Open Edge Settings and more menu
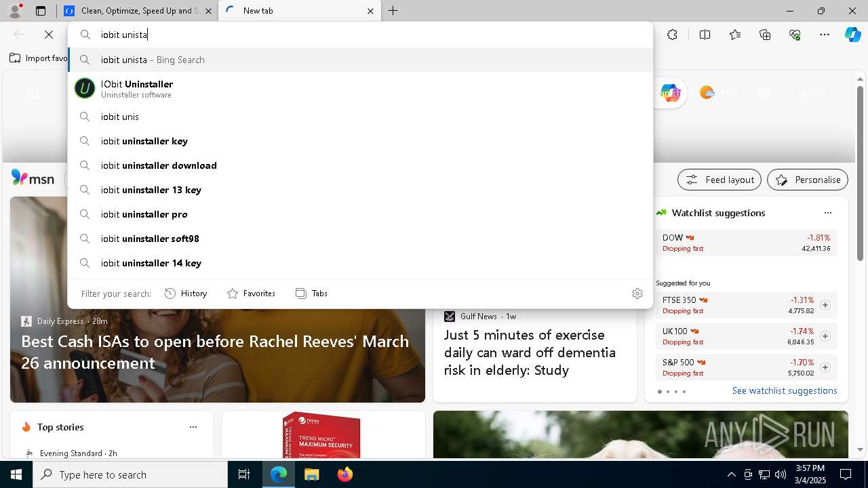This screenshot has height=488, width=868. 825,35
